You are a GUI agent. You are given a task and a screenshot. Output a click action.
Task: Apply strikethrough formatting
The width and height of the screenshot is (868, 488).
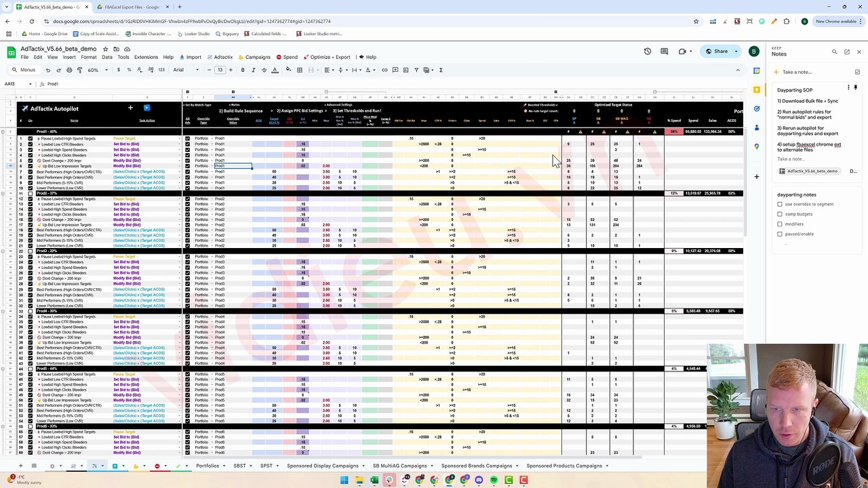coord(264,70)
